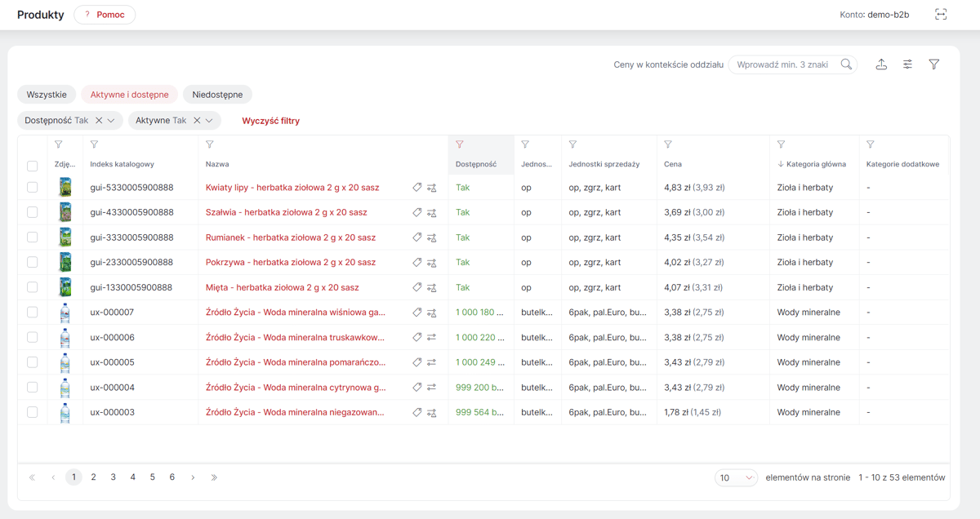Click the magnifier search icon
980x519 pixels.
click(846, 64)
